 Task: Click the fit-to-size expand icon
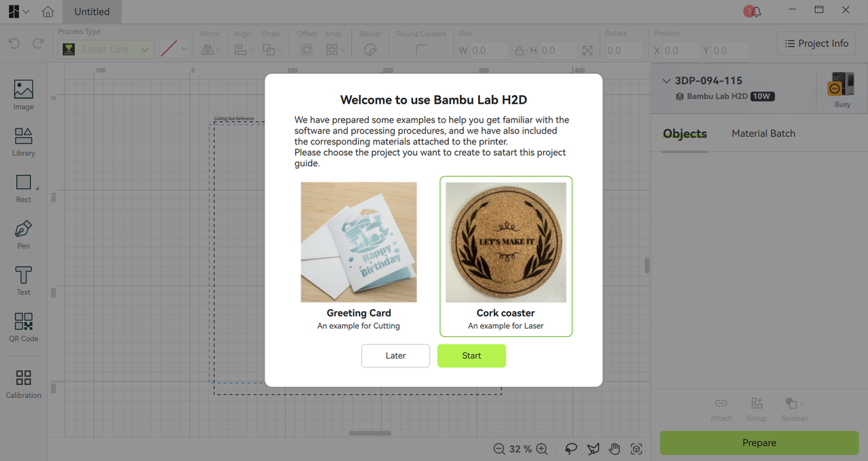(x=587, y=50)
